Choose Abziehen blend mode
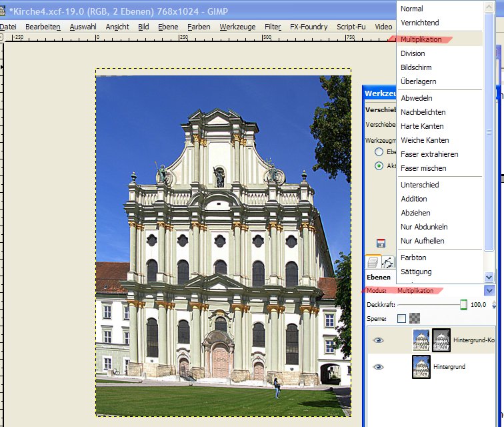 [x=415, y=213]
